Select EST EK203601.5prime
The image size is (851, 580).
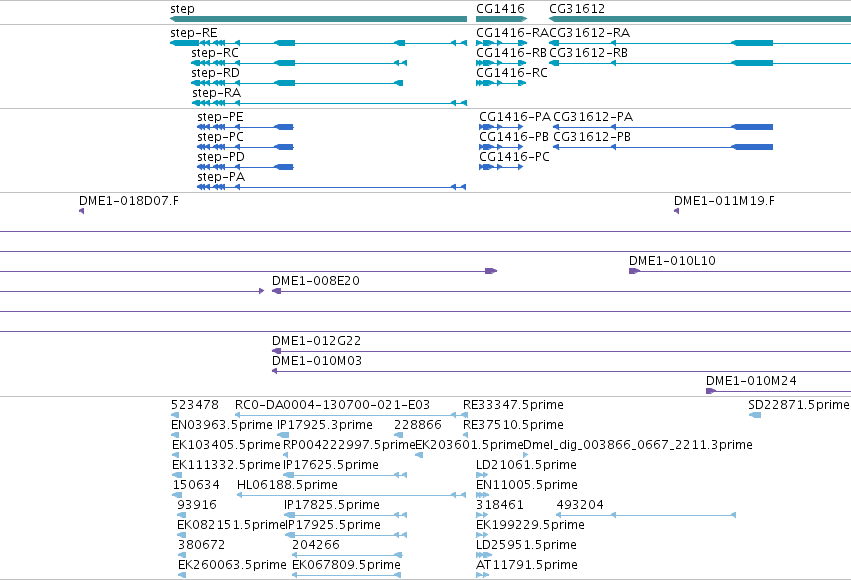pos(469,445)
